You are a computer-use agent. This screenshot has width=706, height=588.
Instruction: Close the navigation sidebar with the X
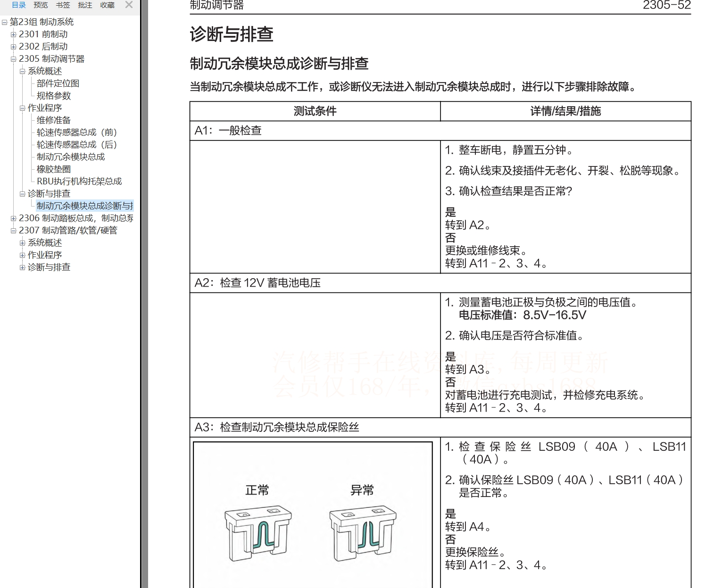[x=128, y=5]
